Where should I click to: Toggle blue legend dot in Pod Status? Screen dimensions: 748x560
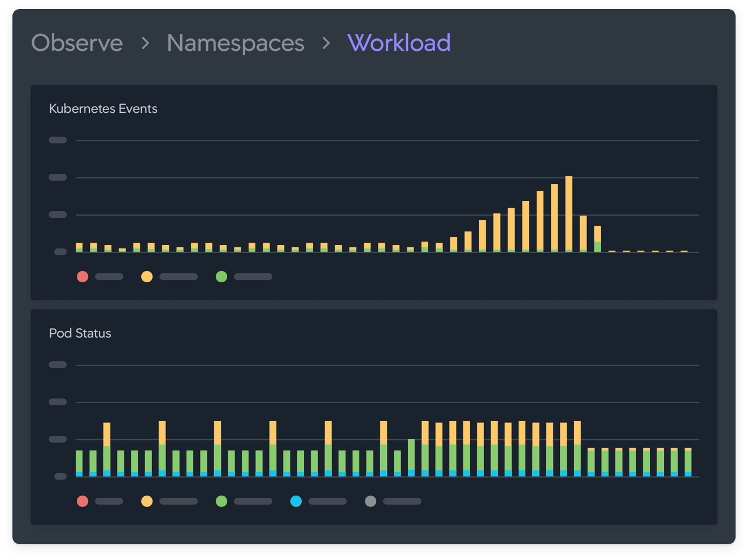click(x=296, y=501)
